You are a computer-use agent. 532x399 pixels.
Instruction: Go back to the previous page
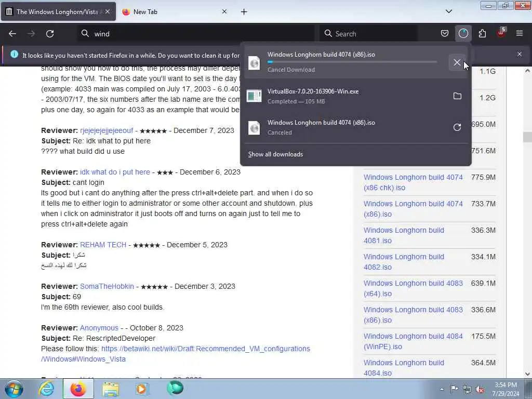(x=12, y=34)
